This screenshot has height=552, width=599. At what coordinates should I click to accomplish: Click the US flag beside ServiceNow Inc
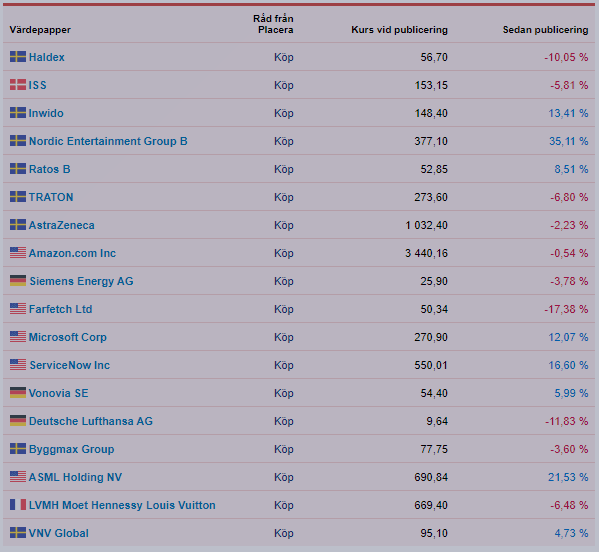pyautogui.click(x=18, y=364)
